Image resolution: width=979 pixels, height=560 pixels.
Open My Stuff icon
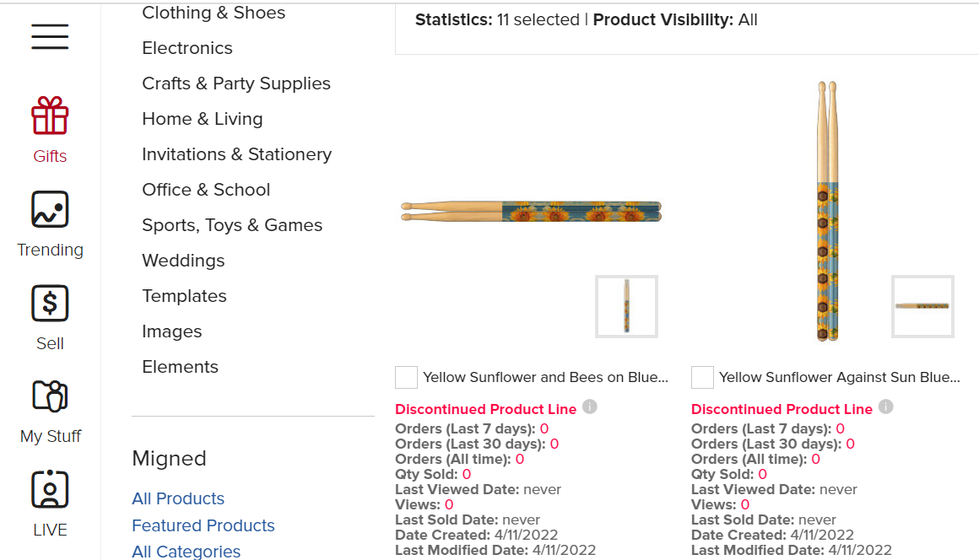50,396
